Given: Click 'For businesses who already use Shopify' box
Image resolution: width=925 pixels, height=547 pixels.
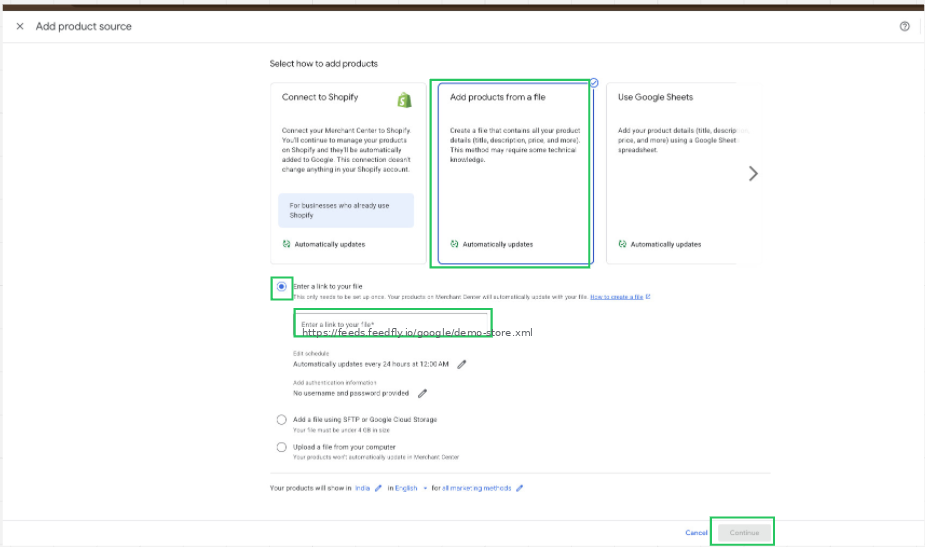Looking at the screenshot, I should (x=346, y=211).
